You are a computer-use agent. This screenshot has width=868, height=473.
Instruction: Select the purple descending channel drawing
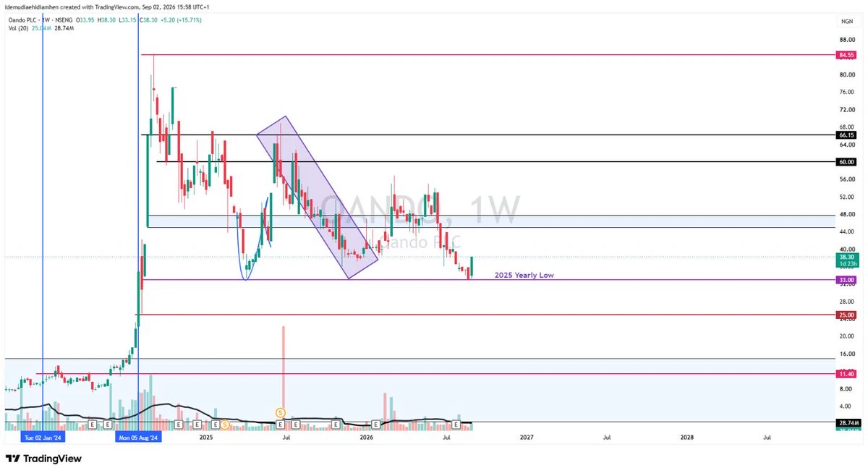click(317, 197)
